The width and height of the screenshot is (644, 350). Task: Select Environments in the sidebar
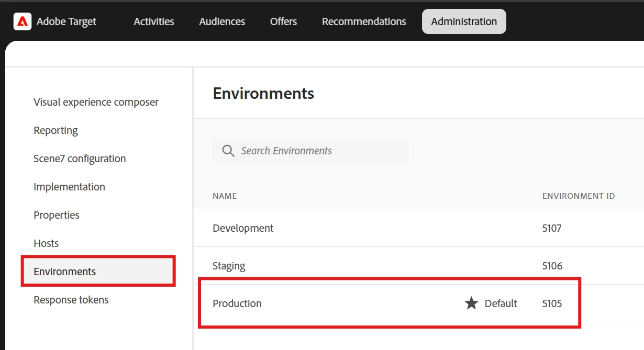coord(98,271)
